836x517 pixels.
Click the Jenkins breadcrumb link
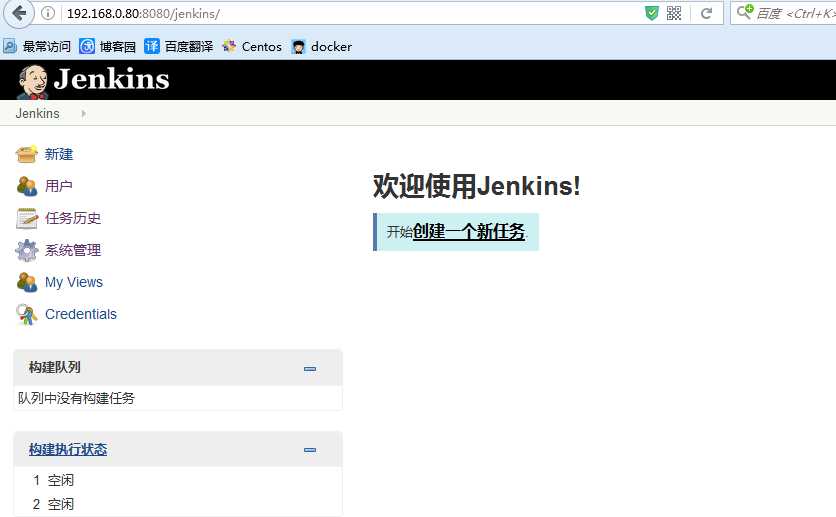[37, 114]
